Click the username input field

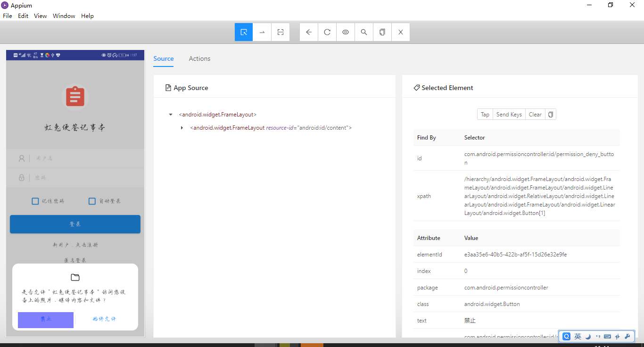click(x=85, y=158)
